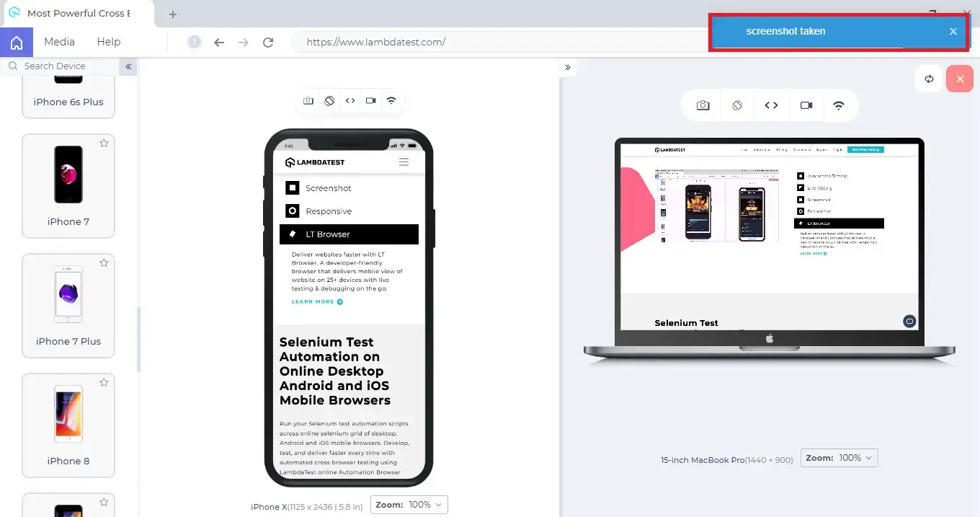Reload the page with the refresh icon
980x517 pixels.
(268, 43)
